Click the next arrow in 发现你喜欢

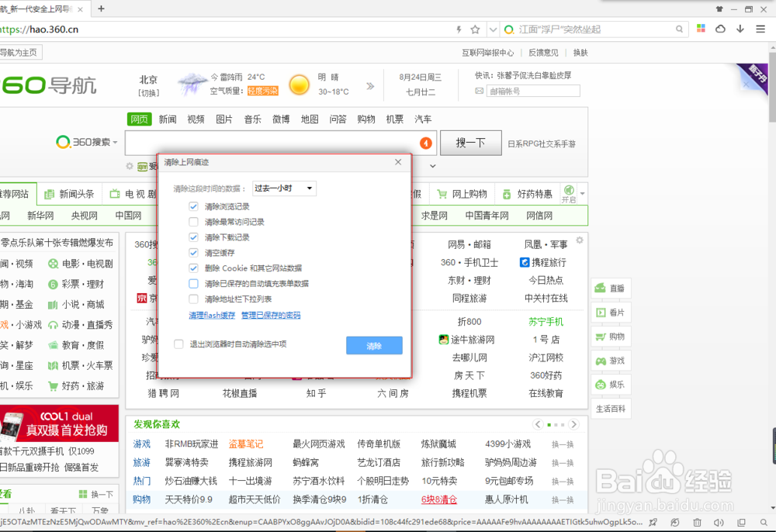574,424
